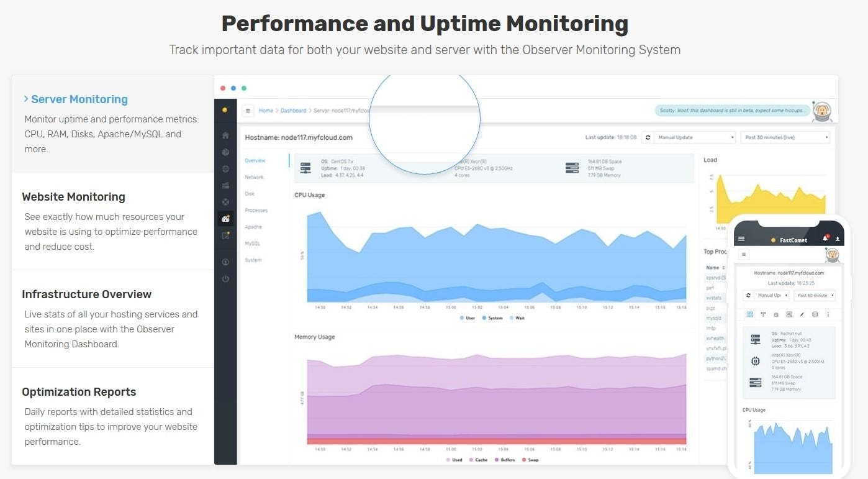Click the CPU Usage chart title
Screen dimensions: 868x479
click(309, 195)
